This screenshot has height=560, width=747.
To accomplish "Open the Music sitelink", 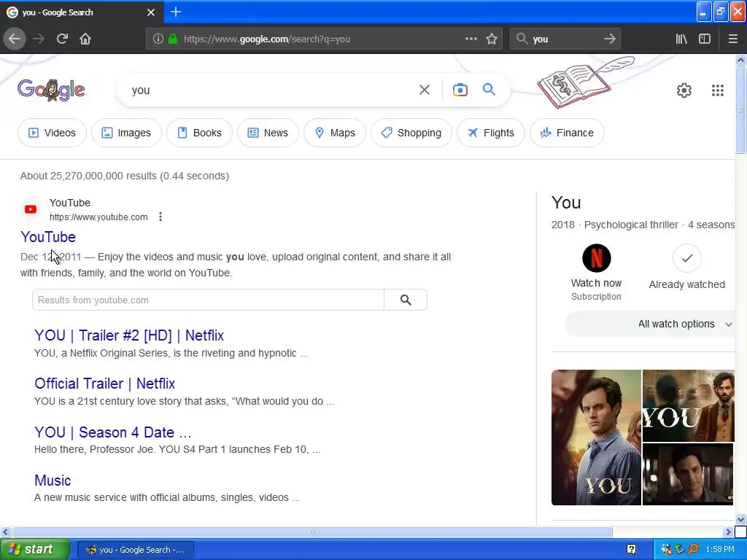I will pyautogui.click(x=53, y=480).
